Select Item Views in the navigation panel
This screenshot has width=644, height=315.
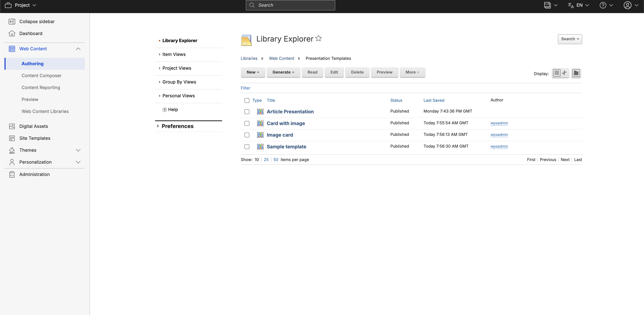coord(174,54)
